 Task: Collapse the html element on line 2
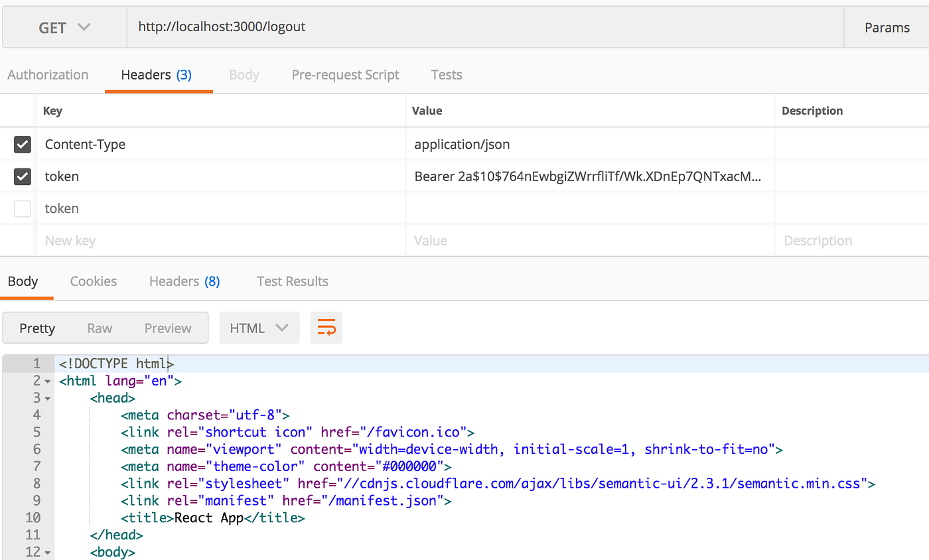(x=46, y=381)
